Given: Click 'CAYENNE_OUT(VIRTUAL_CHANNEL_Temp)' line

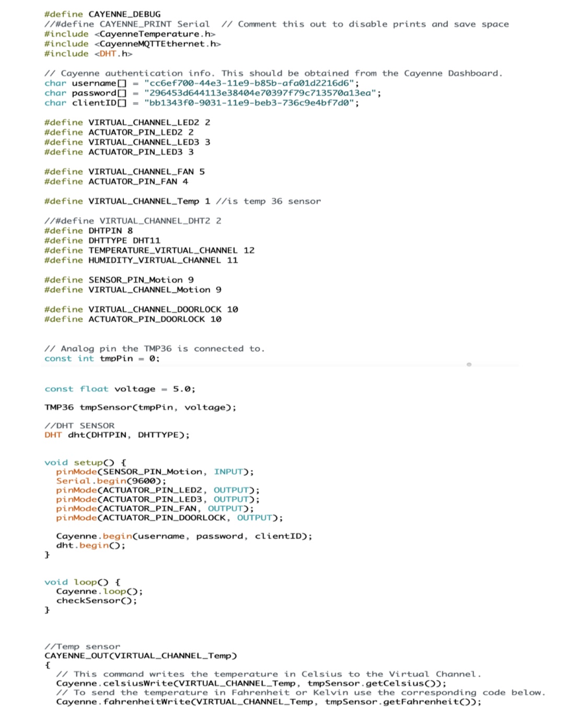Looking at the screenshot, I should (x=141, y=656).
